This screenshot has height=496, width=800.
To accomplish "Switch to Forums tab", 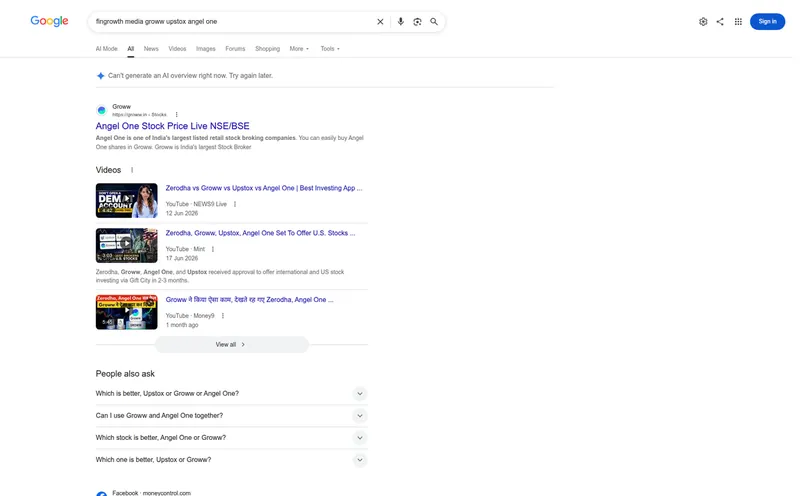I will coord(235,49).
